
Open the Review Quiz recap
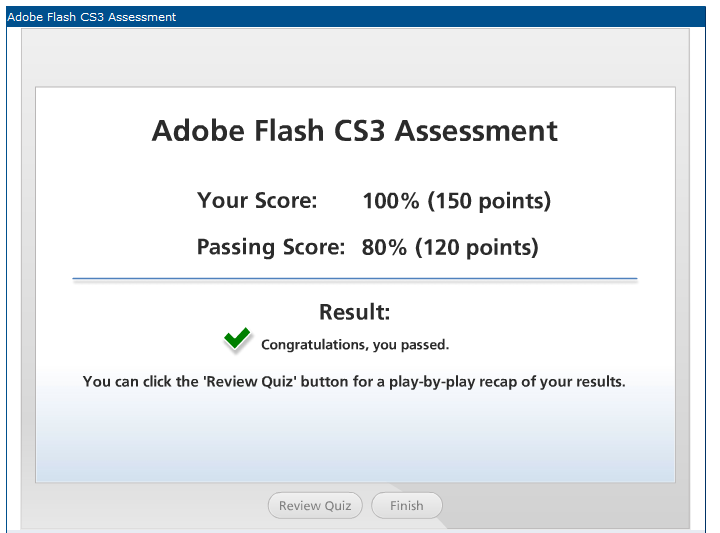click(x=315, y=505)
